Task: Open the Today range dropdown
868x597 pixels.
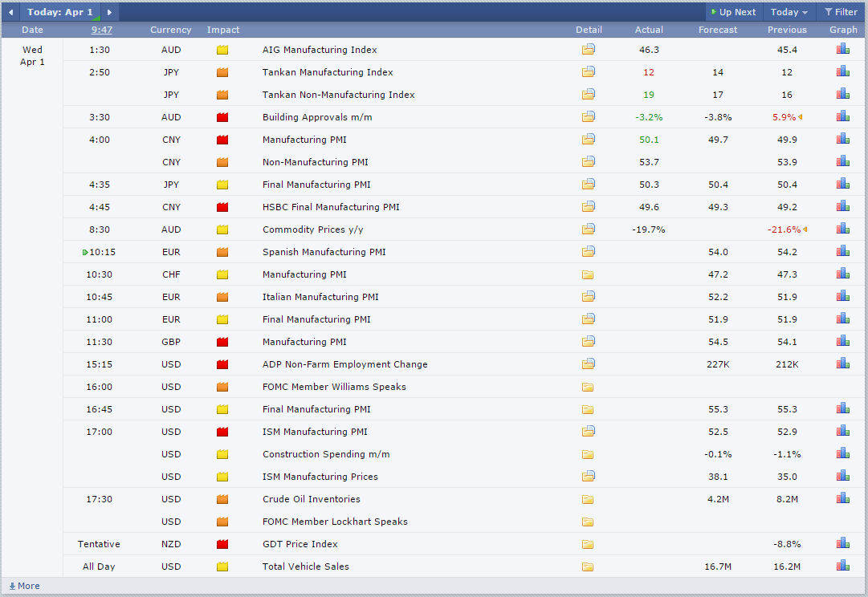Action: pos(789,12)
